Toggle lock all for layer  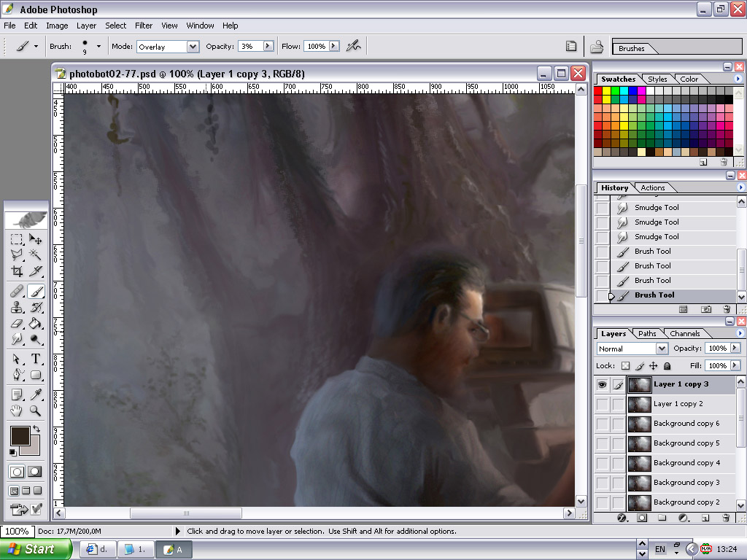667,366
